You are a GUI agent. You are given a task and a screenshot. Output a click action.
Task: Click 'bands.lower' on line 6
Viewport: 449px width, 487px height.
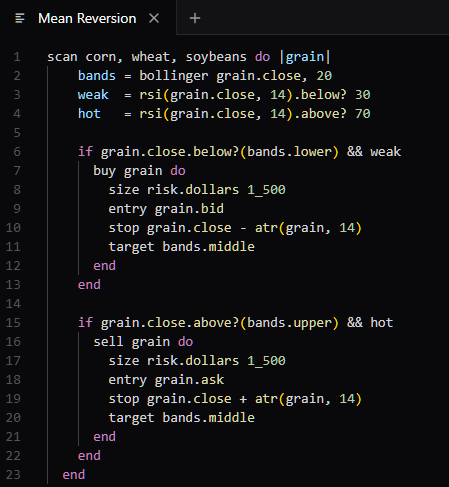[289, 152]
